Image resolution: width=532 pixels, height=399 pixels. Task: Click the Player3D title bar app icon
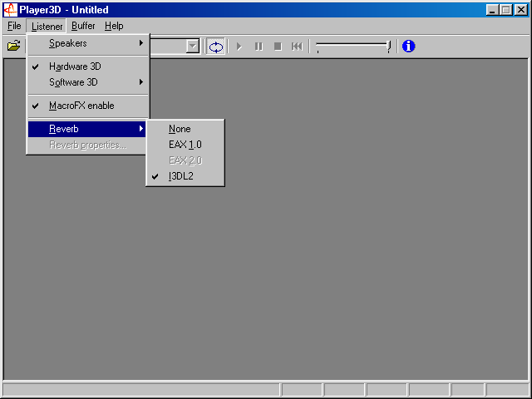pos(11,10)
